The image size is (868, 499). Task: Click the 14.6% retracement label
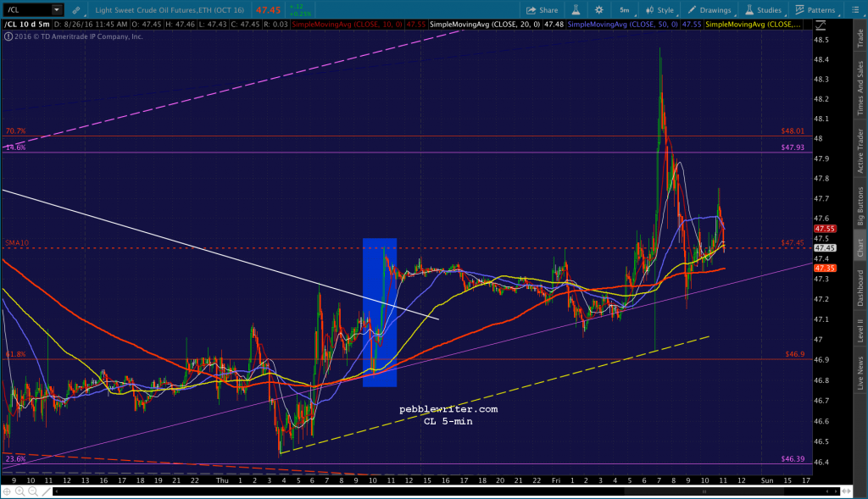[15, 147]
